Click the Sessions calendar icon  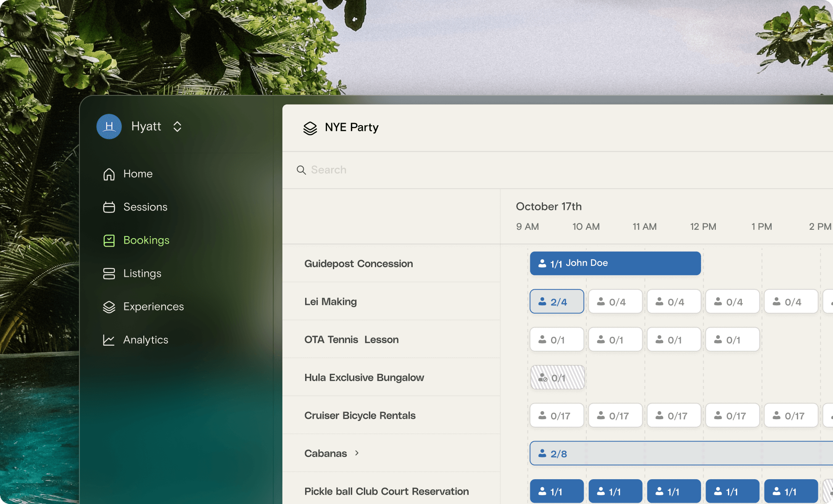point(109,207)
